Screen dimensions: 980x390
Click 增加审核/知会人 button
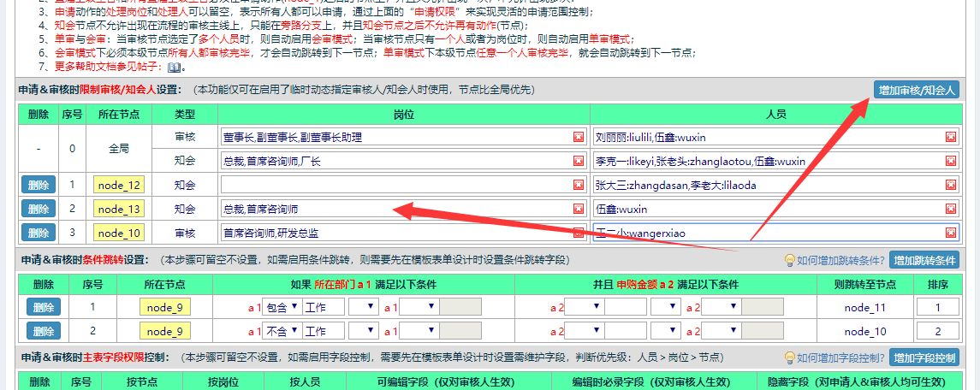tap(918, 90)
